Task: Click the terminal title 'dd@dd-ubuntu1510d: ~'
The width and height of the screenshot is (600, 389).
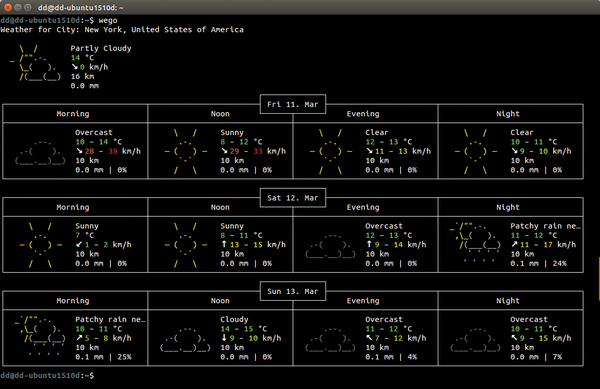Action: (80, 8)
